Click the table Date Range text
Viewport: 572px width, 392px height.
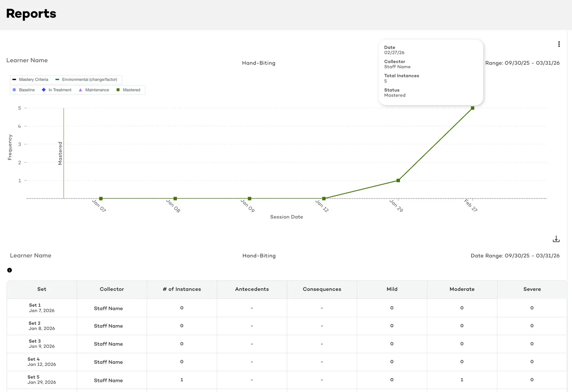[x=515, y=256]
